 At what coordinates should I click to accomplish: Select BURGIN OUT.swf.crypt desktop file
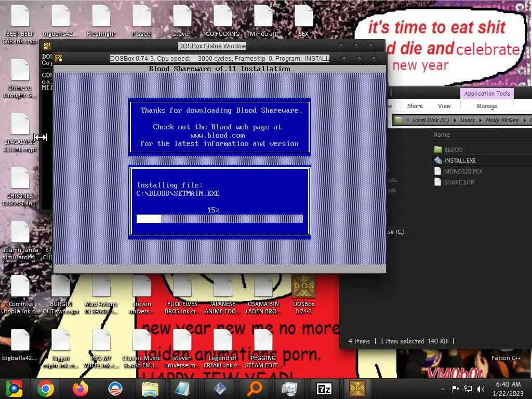coord(61,294)
